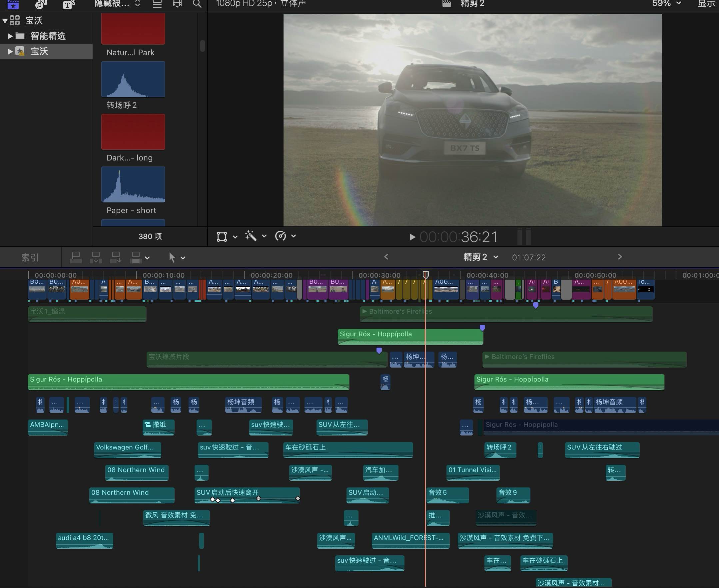719x588 pixels.
Task: Click the magic wand enhancement icon
Action: coord(251,236)
